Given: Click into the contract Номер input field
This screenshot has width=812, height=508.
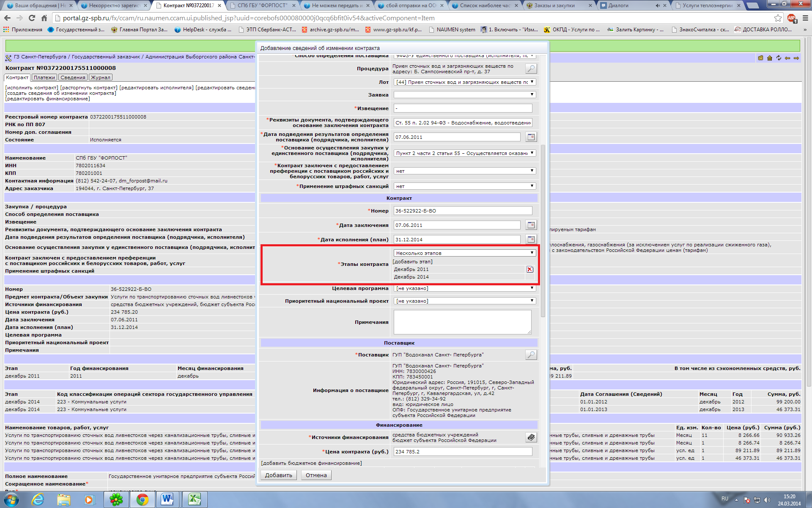Looking at the screenshot, I should (462, 211).
